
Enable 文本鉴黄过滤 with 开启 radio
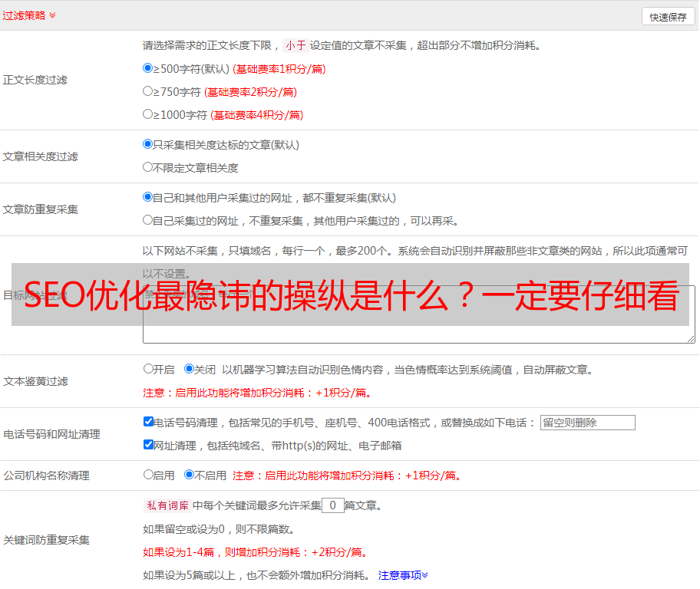[x=148, y=369]
